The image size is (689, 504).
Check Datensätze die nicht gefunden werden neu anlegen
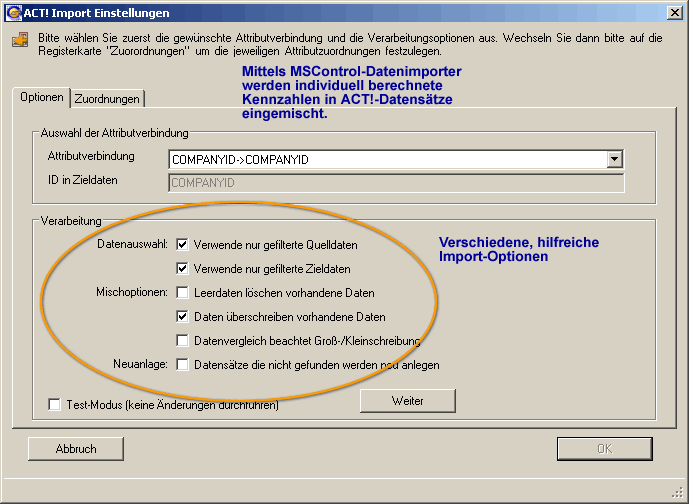coord(182,364)
